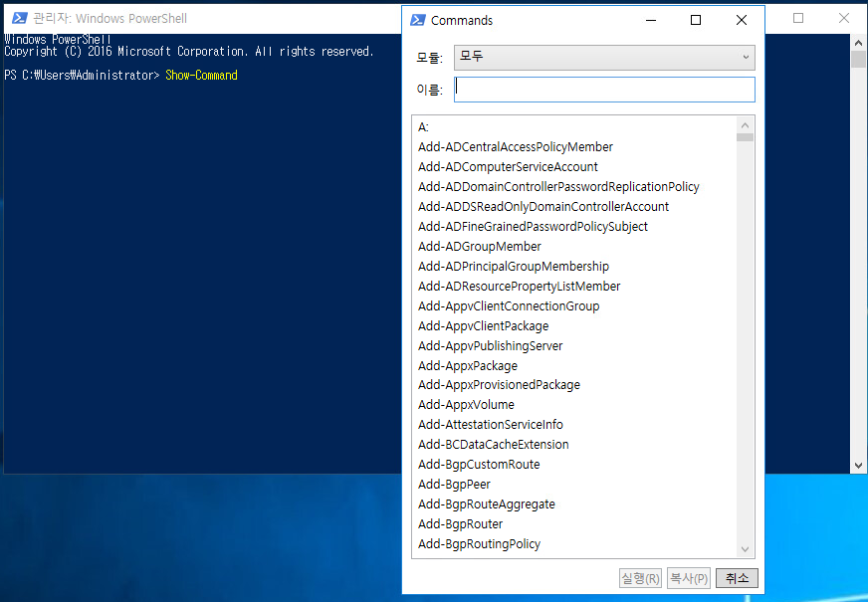Open the 모듈 dropdown set to 모두
The image size is (868, 602).
tap(604, 58)
